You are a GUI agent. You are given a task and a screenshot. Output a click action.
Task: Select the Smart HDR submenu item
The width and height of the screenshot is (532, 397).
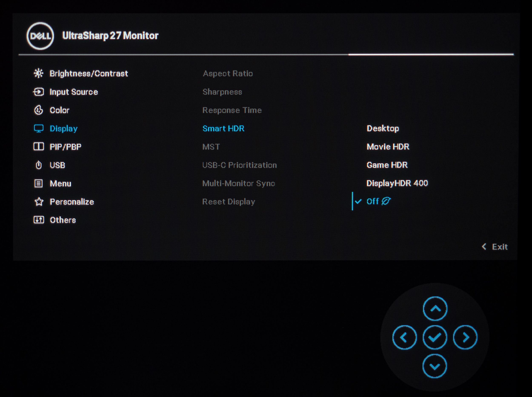click(223, 129)
